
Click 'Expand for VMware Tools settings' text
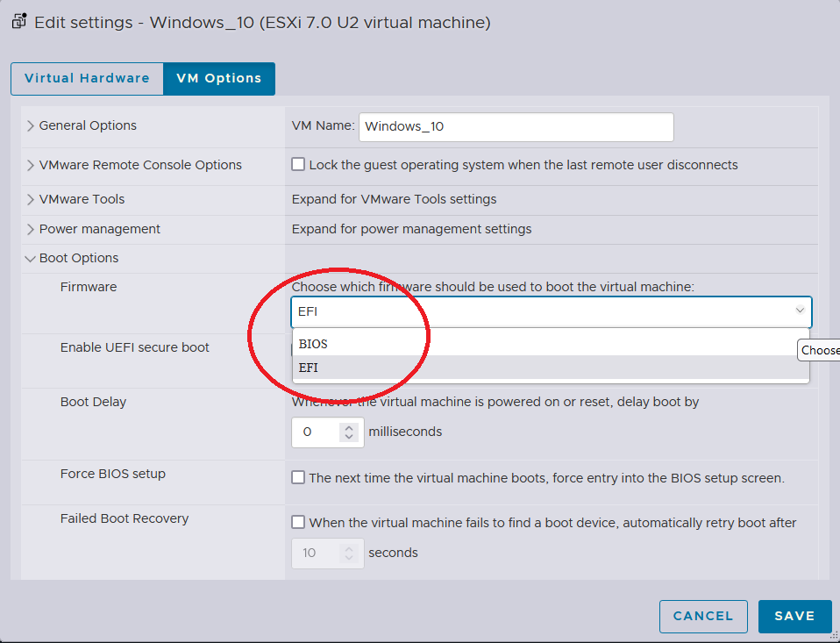[x=394, y=199]
